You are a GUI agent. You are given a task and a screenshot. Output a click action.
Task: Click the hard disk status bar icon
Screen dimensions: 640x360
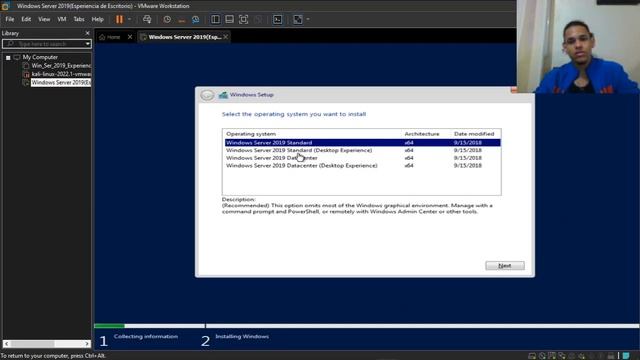(532, 356)
